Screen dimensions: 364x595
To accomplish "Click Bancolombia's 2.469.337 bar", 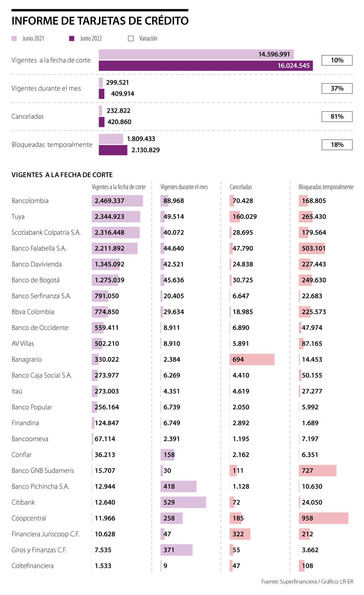I will [117, 201].
